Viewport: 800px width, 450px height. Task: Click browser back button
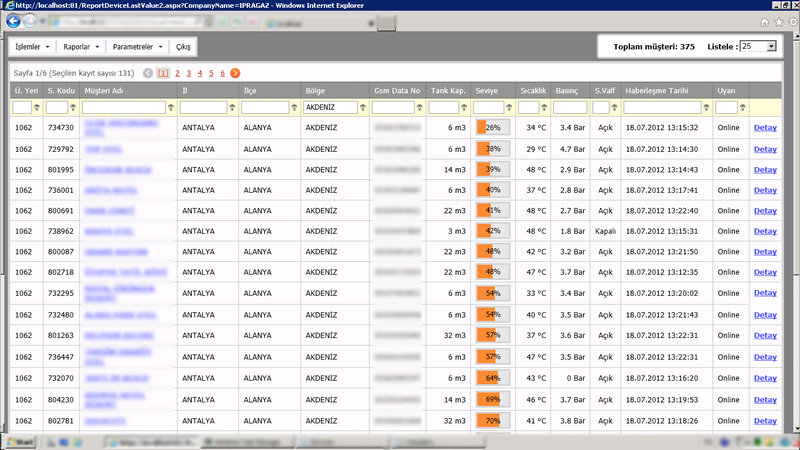(x=12, y=21)
